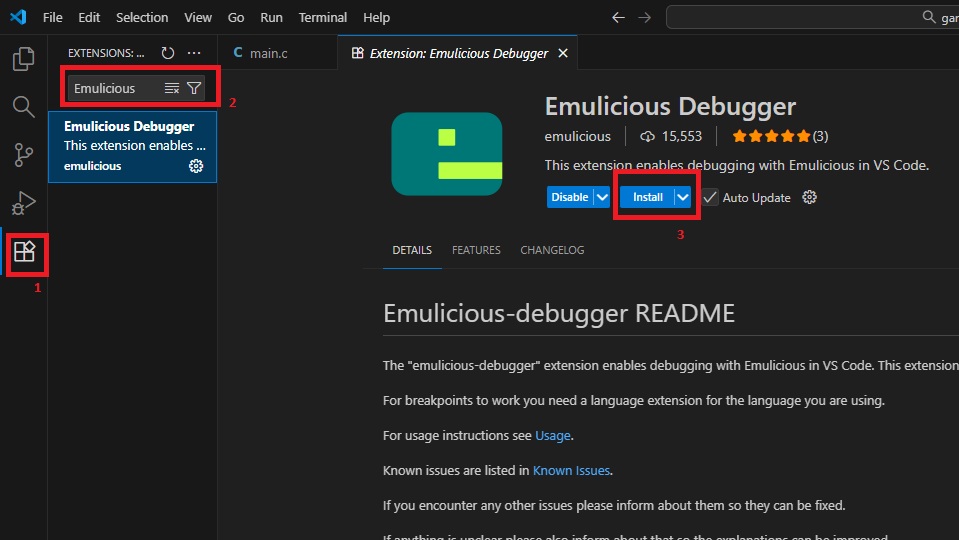Click the EXTENSIONS panel title
Screen dimensions: 959x540
106,53
